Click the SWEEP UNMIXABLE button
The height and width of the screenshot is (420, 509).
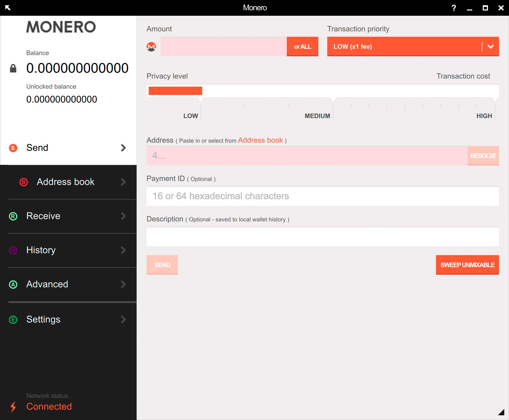click(466, 265)
